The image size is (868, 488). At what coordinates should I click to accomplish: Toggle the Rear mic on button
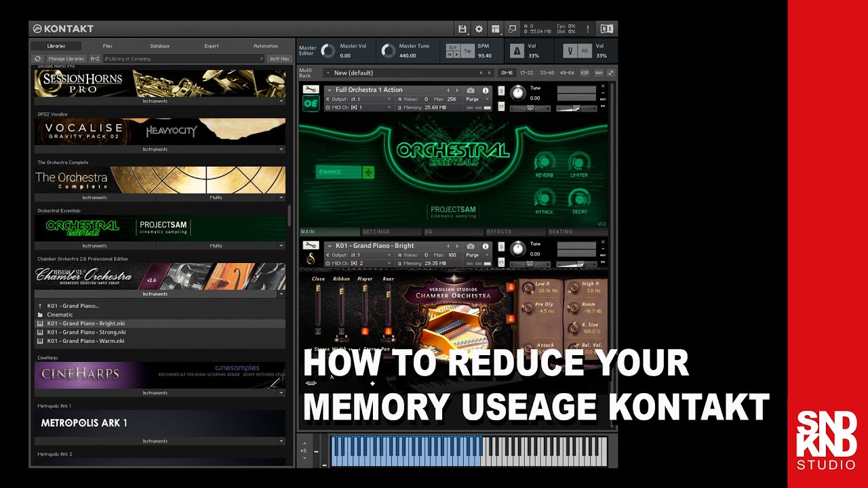tap(388, 331)
